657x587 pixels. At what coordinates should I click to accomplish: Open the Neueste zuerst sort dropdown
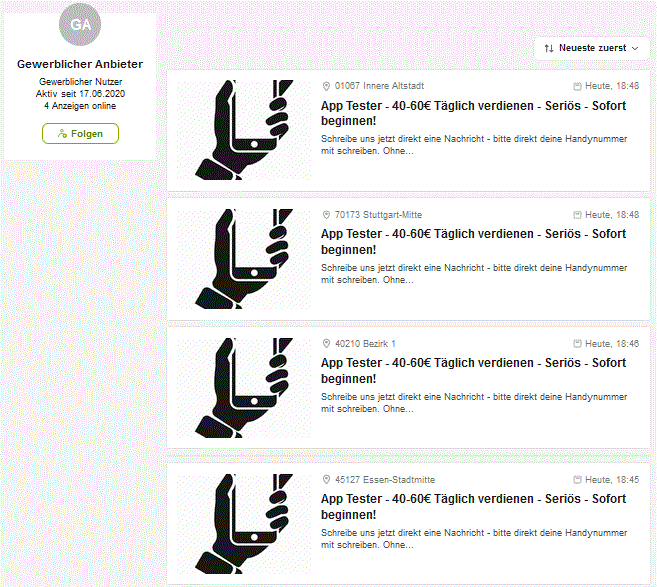[591, 49]
